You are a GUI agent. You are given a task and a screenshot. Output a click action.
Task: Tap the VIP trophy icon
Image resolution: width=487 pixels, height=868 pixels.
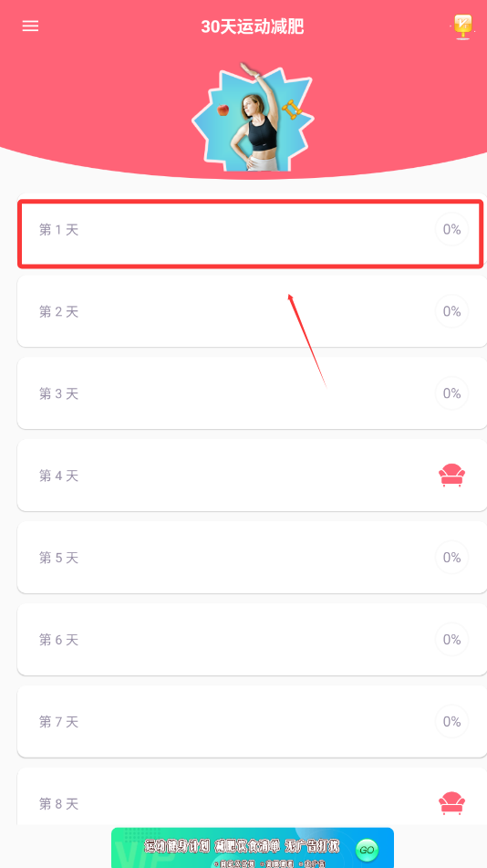click(x=462, y=26)
